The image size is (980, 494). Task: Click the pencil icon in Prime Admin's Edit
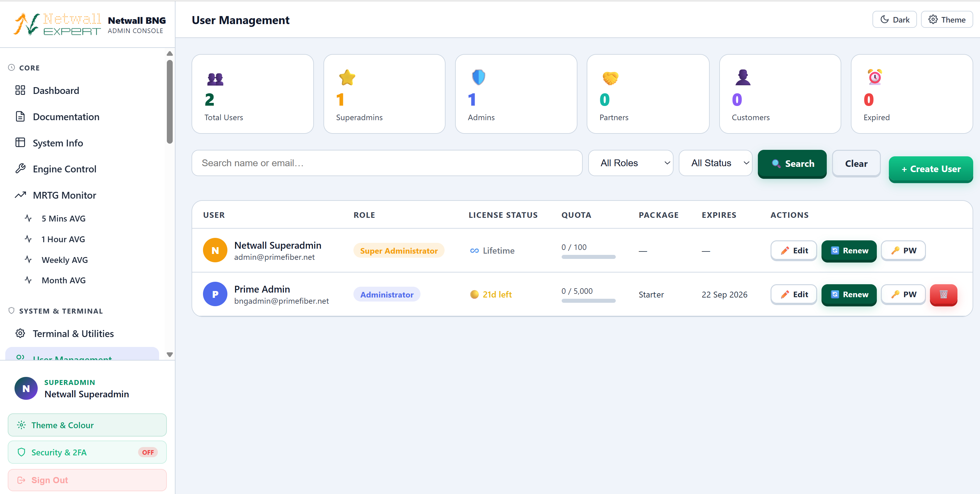[x=784, y=294]
